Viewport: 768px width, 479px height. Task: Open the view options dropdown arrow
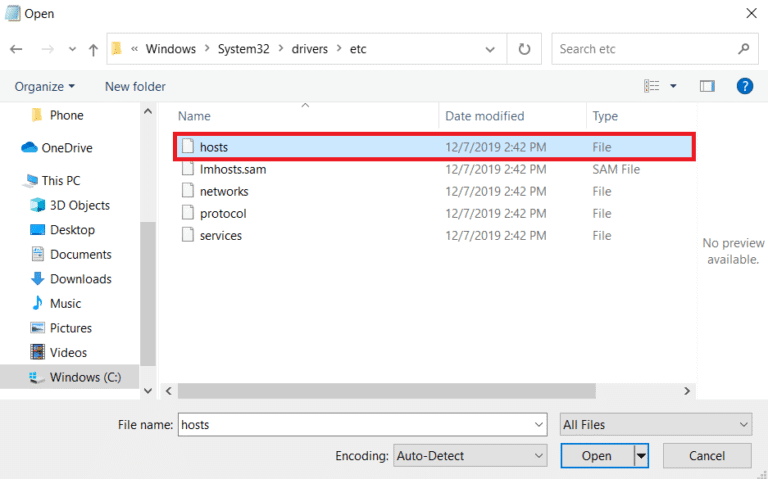[x=673, y=87]
